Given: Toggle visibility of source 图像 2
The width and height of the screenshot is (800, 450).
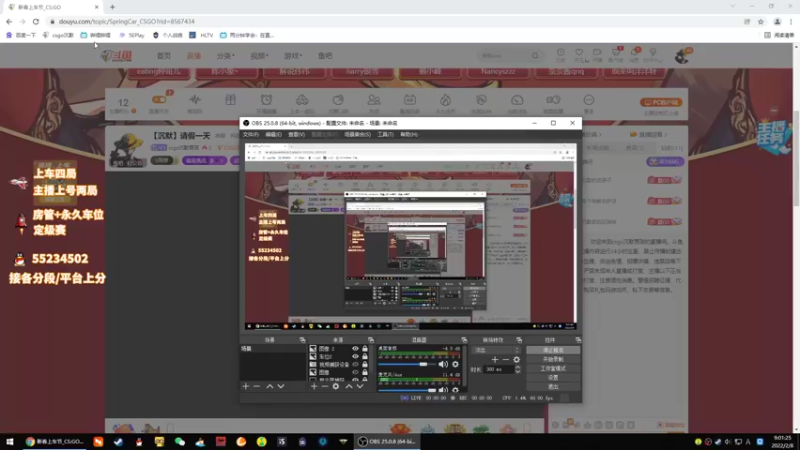Looking at the screenshot, I should point(355,348).
